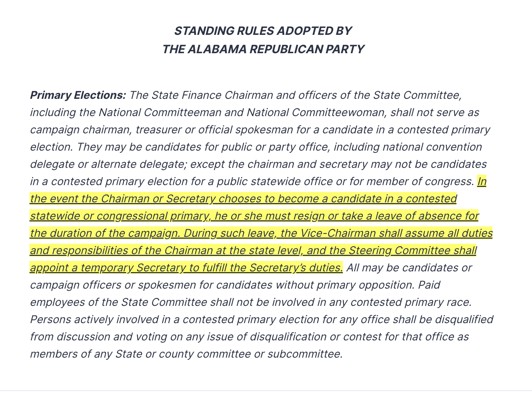Image resolution: width=532 pixels, height=404 pixels.
Task: Click the words "without primary opposition"
Action: 345,285
